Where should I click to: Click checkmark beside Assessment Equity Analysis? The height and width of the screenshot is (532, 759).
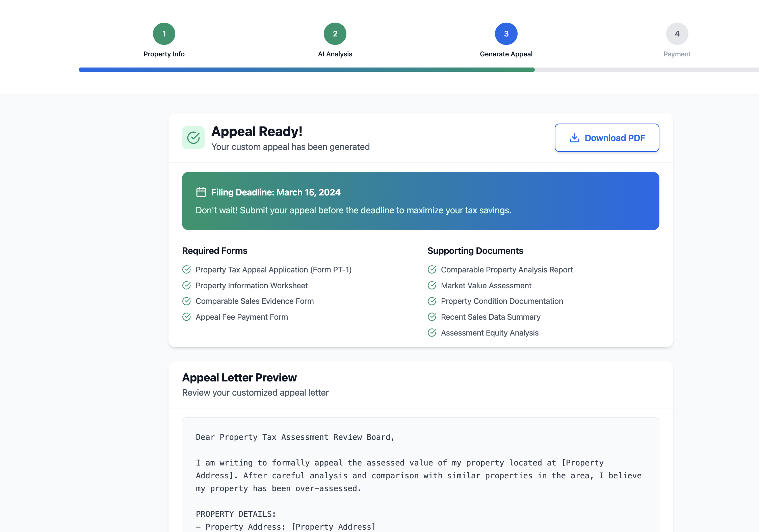point(432,332)
